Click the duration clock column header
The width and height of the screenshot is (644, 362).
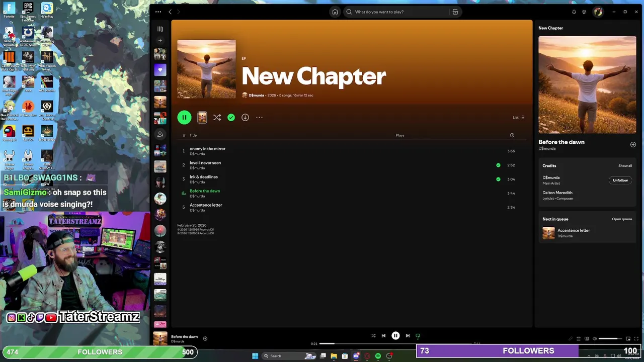tap(512, 135)
